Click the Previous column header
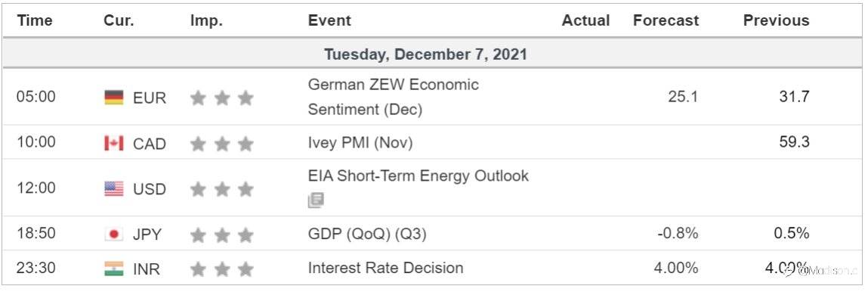The height and width of the screenshot is (292, 868). pos(776,20)
